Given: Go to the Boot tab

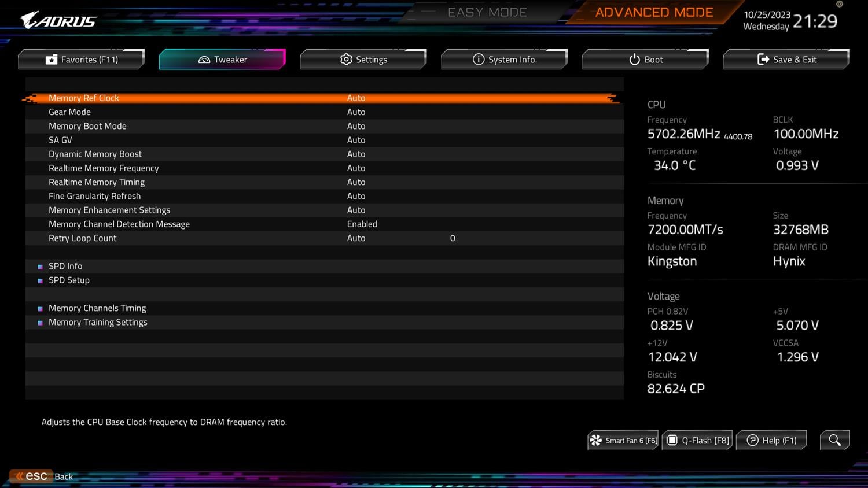Looking at the screenshot, I should point(646,60).
